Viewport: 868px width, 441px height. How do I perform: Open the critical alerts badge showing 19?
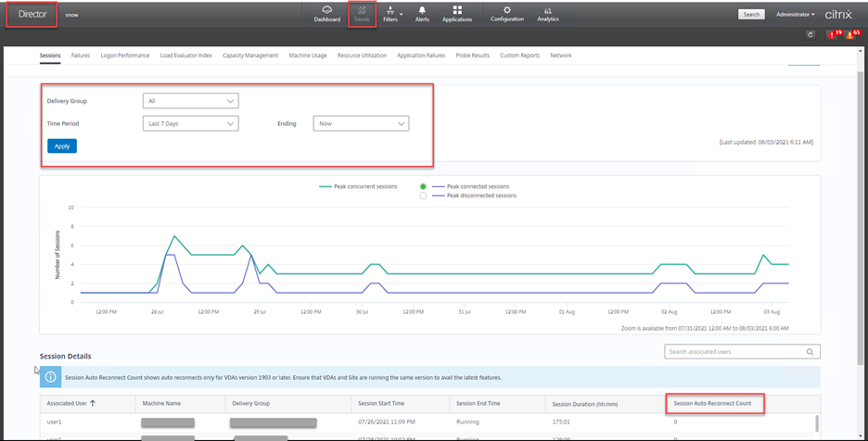point(833,34)
